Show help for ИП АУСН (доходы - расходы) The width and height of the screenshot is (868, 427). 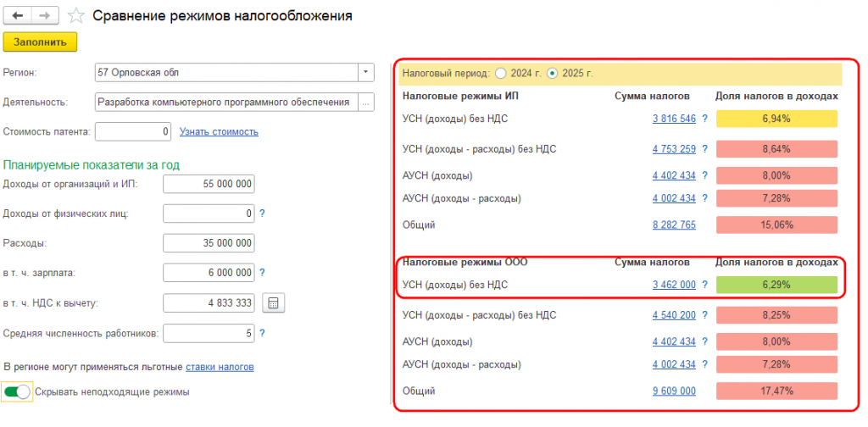pyautogui.click(x=704, y=198)
